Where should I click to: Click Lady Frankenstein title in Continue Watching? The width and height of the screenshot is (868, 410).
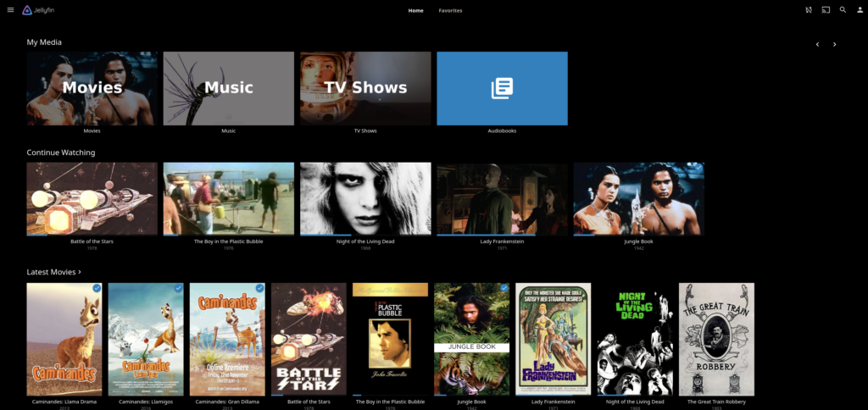pos(502,241)
